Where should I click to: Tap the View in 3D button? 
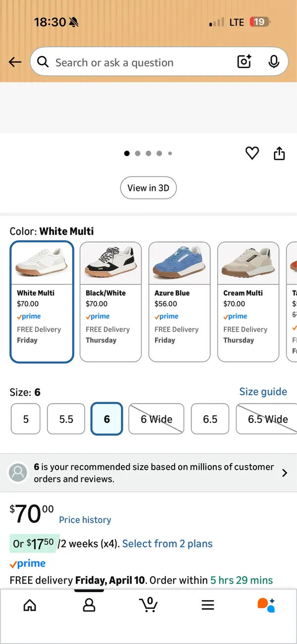[148, 188]
